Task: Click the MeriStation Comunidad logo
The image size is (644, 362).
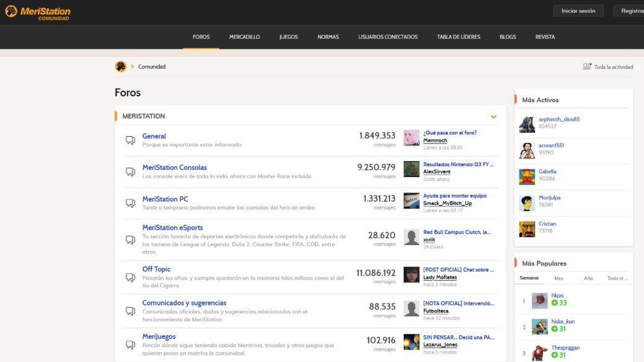Action: click(x=38, y=12)
